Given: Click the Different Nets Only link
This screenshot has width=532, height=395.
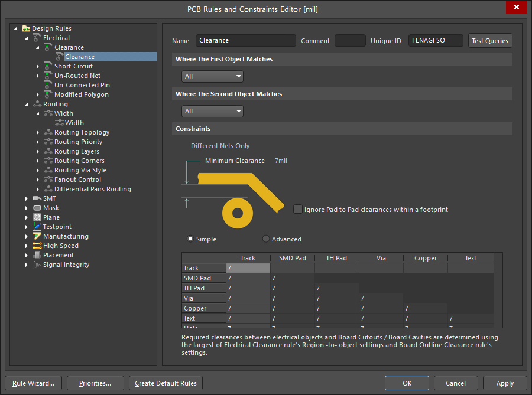Looking at the screenshot, I should (x=220, y=146).
